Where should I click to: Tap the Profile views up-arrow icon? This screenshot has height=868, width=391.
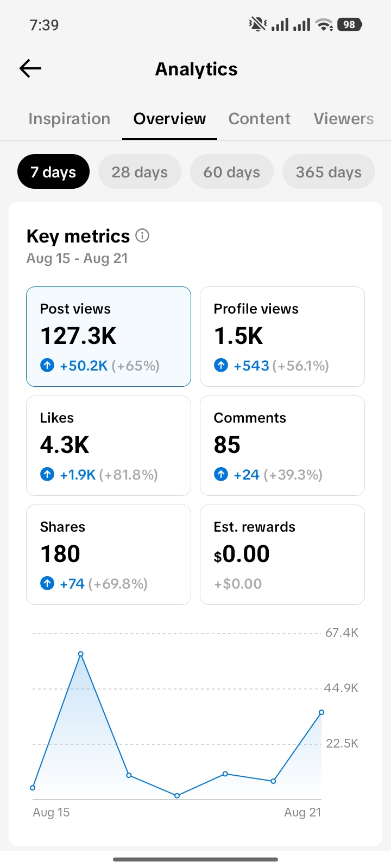pos(221,365)
